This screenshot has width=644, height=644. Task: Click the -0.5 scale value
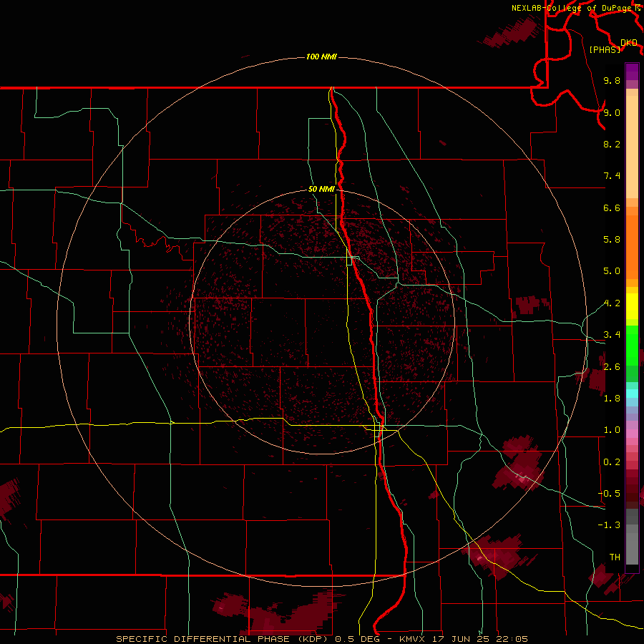tap(609, 493)
